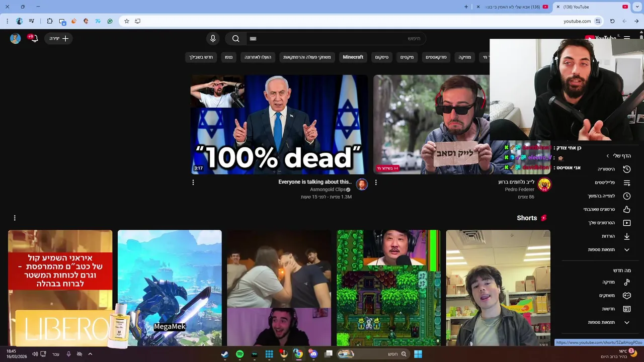644x362 pixels.
Task: Open the green pixel game short
Action: click(x=388, y=289)
